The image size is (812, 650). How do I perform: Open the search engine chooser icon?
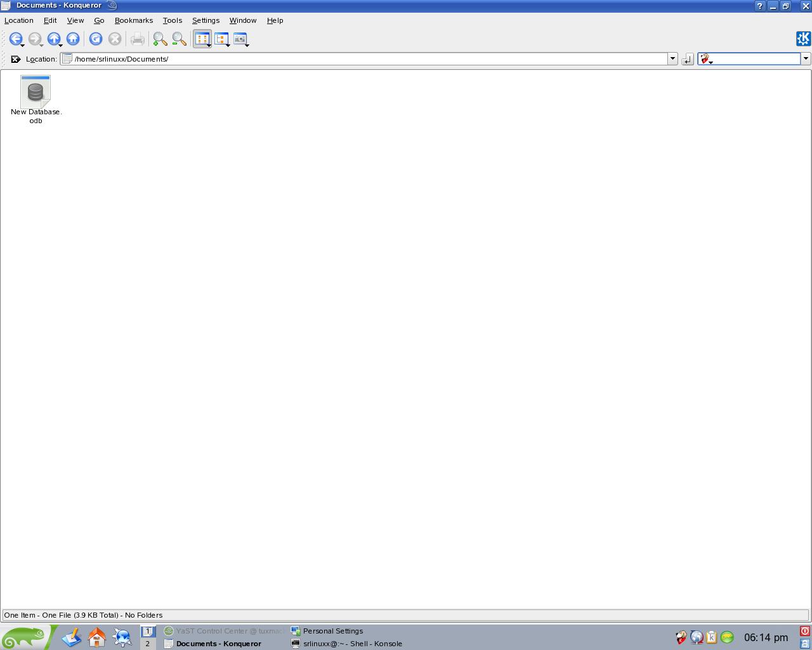[x=705, y=59]
